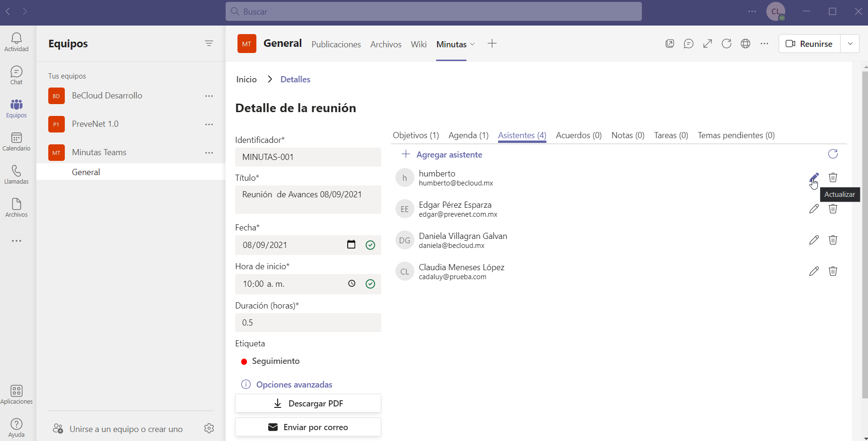Select the Tareas (0) tab
Image resolution: width=868 pixels, height=441 pixels.
point(671,135)
